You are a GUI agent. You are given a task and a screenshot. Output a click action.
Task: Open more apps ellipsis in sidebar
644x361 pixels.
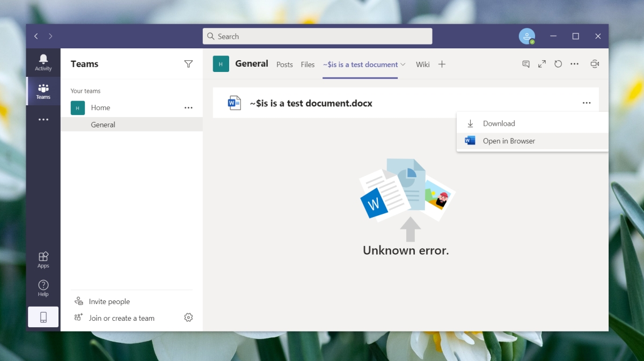(x=43, y=120)
